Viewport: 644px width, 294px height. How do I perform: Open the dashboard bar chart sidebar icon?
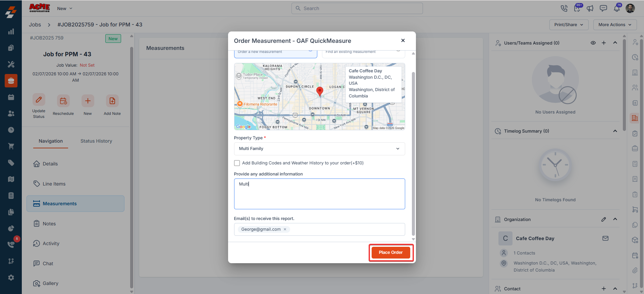[x=11, y=31]
